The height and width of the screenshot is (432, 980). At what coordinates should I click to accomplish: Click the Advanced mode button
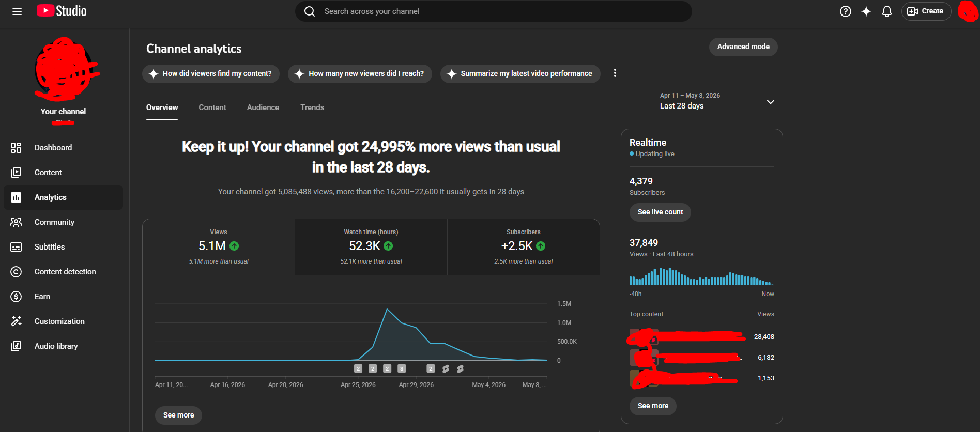tap(743, 47)
